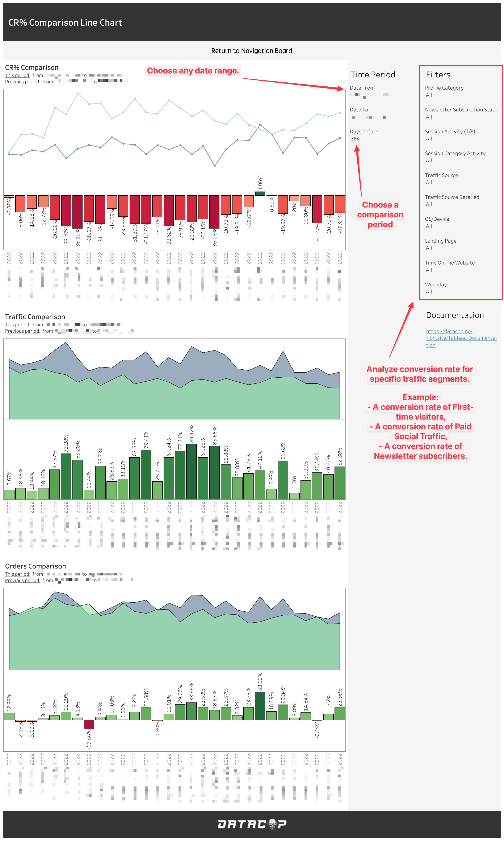Click the 89.12% bar in Traffic Comparison

pyautogui.click(x=192, y=472)
